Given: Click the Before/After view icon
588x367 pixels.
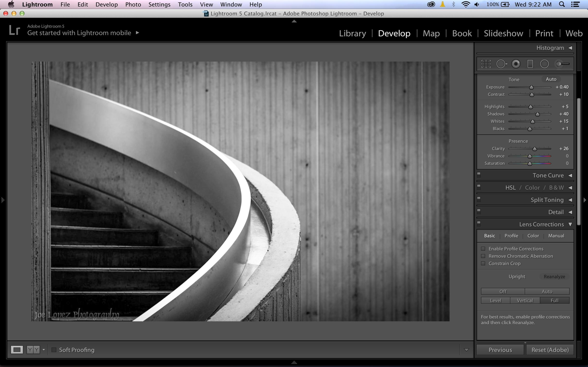Looking at the screenshot, I should pyautogui.click(x=33, y=350).
